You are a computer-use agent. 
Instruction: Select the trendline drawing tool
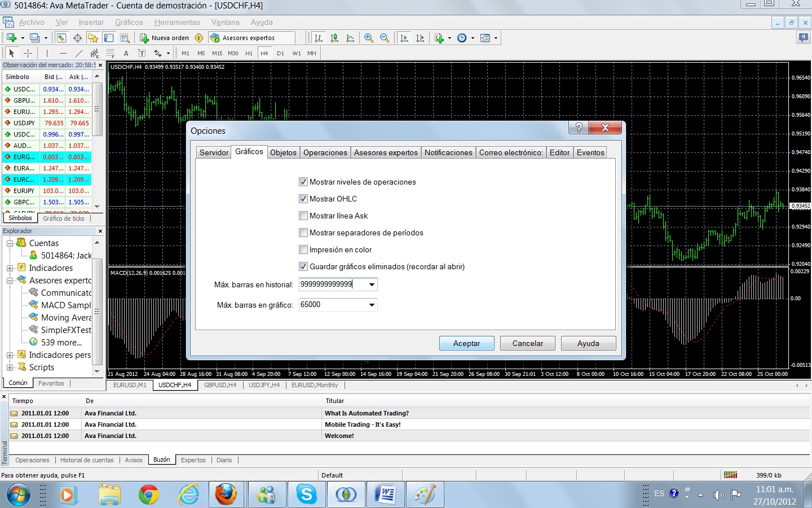[x=79, y=53]
